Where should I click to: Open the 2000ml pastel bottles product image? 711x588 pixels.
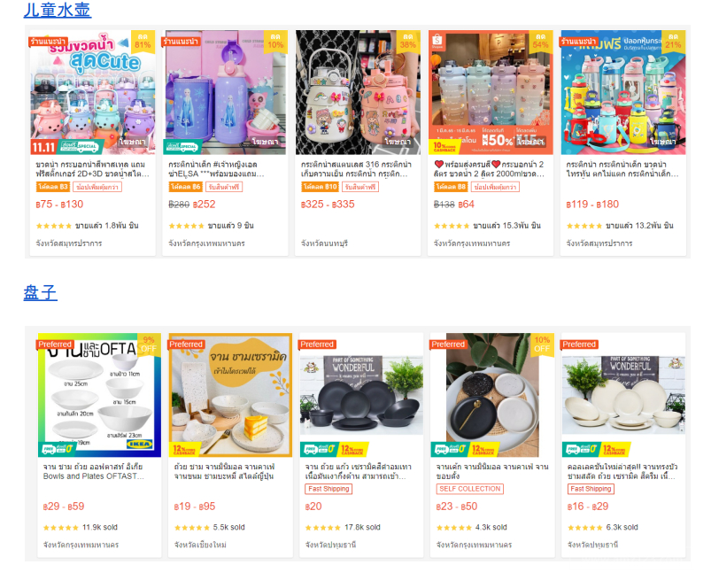491,92
